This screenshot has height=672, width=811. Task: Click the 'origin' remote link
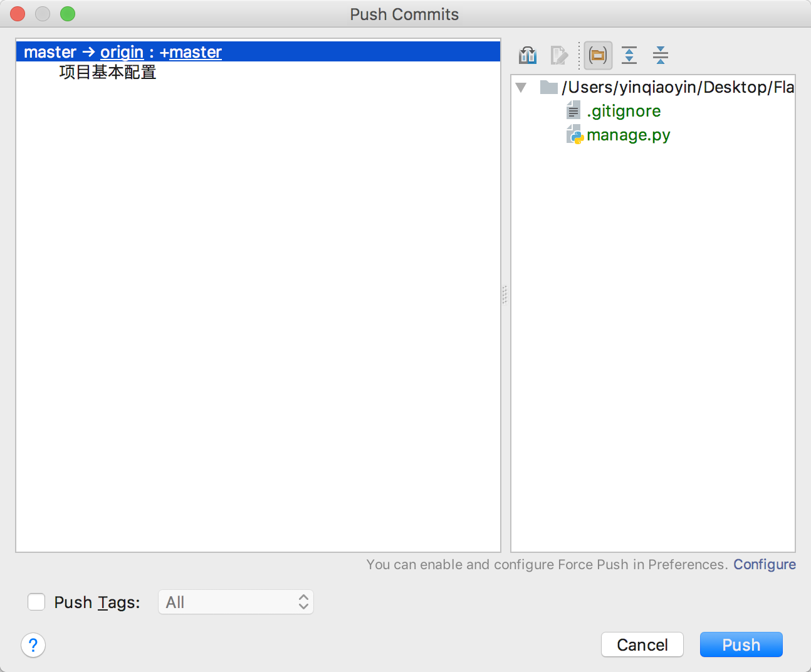pos(122,52)
